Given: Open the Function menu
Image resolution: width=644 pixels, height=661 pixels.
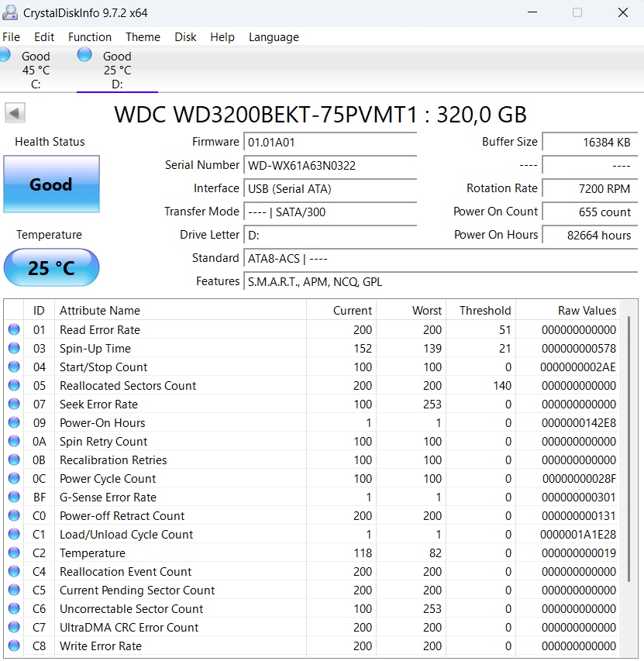Looking at the screenshot, I should tap(90, 36).
